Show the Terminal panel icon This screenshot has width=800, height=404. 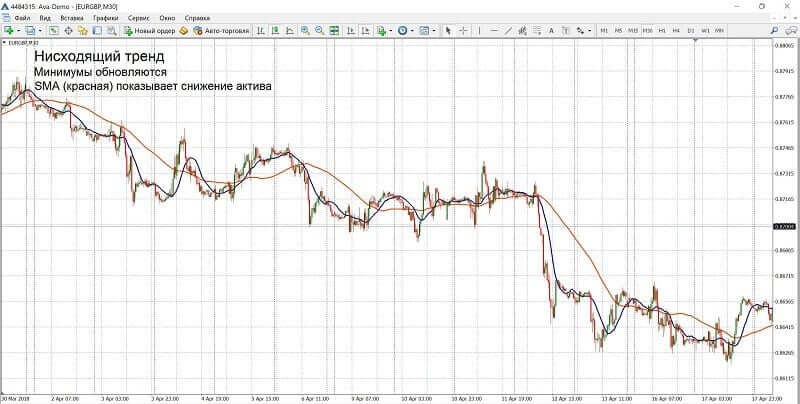pyautogui.click(x=97, y=31)
